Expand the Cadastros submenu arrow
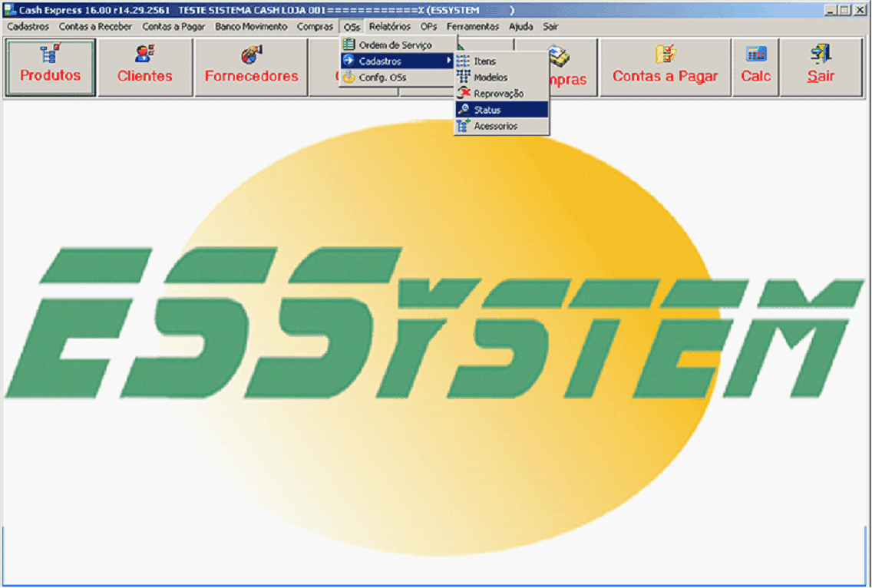872x588 pixels. [448, 61]
